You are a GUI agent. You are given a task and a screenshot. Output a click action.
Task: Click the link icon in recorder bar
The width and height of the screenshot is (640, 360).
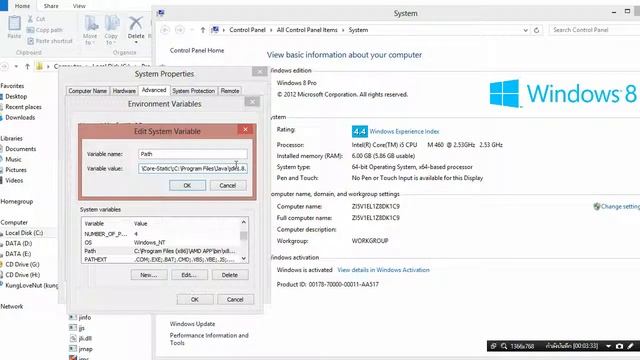[493, 346]
